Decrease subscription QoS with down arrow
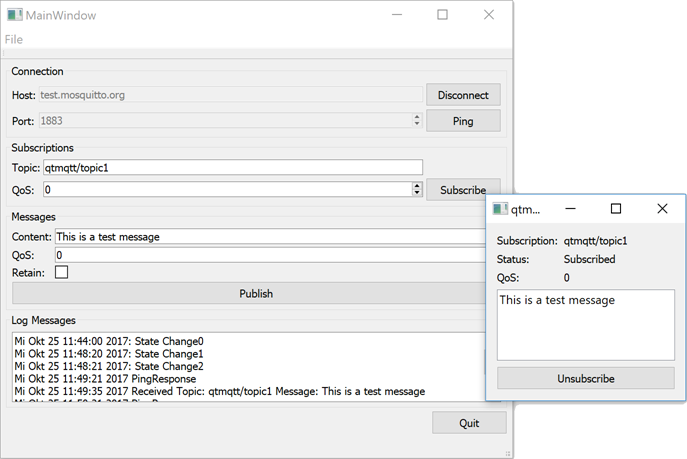 (417, 193)
